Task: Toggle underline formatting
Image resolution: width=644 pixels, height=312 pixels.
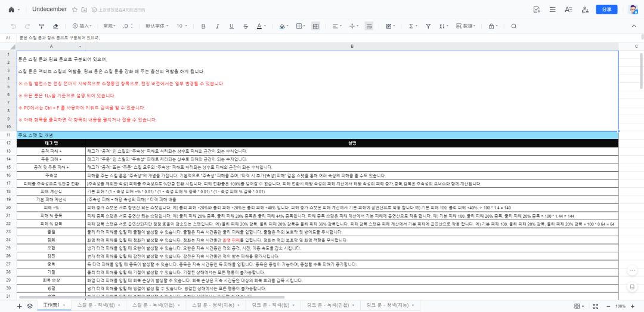Action: click(x=231, y=26)
